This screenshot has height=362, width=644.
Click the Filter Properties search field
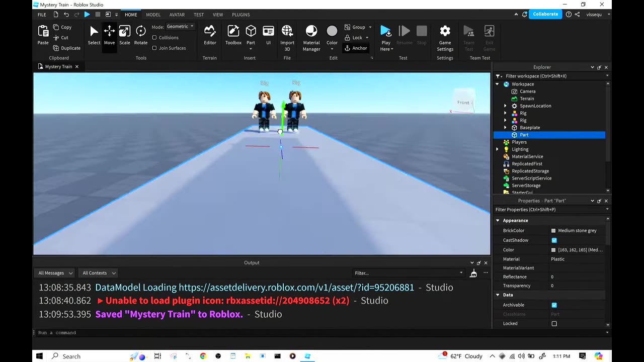pyautogui.click(x=551, y=210)
